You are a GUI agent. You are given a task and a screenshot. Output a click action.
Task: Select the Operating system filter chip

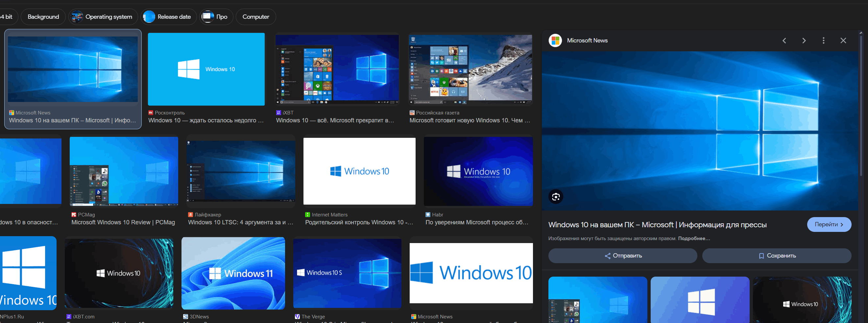pyautogui.click(x=103, y=16)
